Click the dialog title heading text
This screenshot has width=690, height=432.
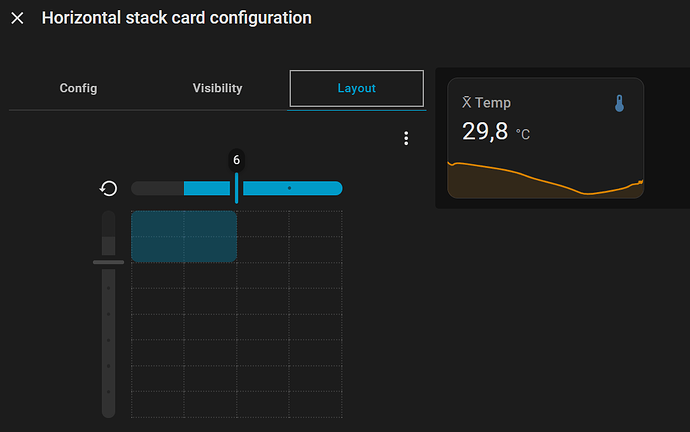click(176, 18)
